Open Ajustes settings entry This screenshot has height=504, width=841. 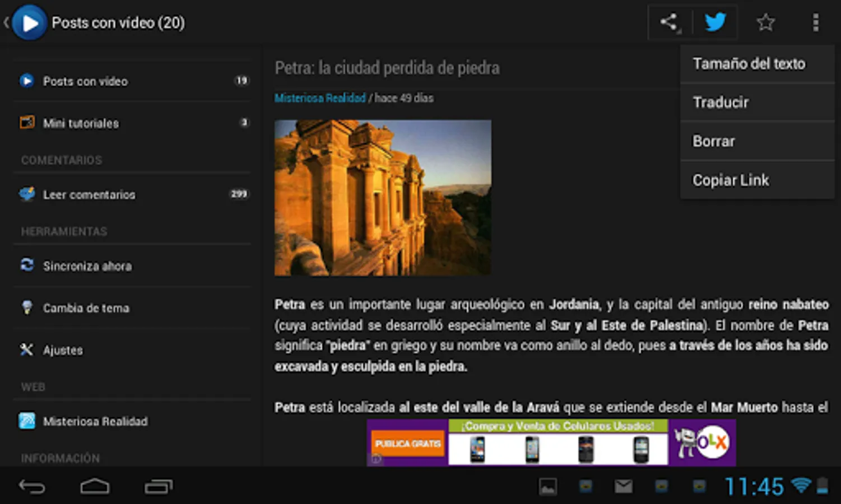[x=132, y=350]
